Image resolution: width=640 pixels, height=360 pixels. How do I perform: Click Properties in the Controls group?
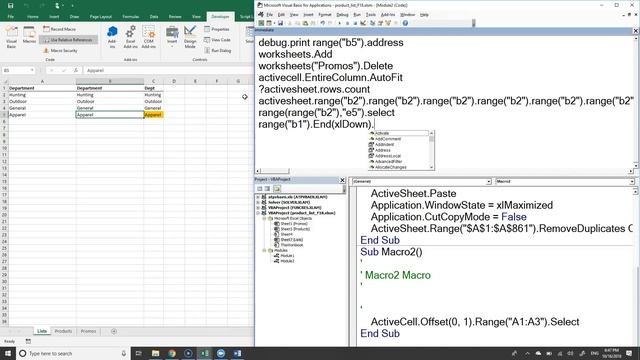click(x=217, y=29)
